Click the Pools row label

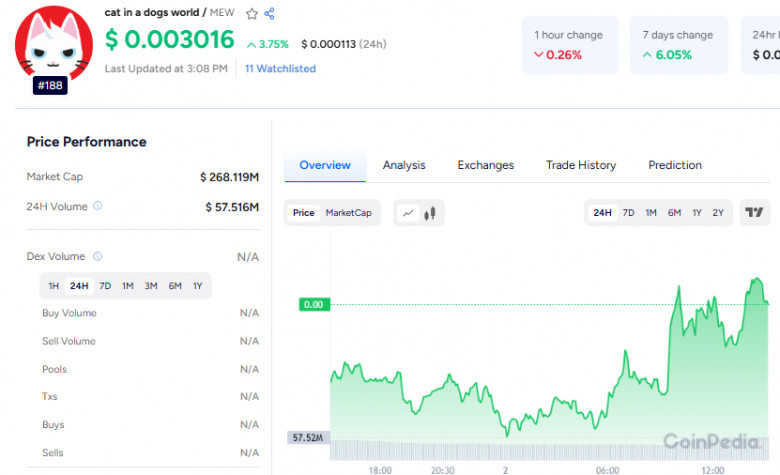coord(54,370)
